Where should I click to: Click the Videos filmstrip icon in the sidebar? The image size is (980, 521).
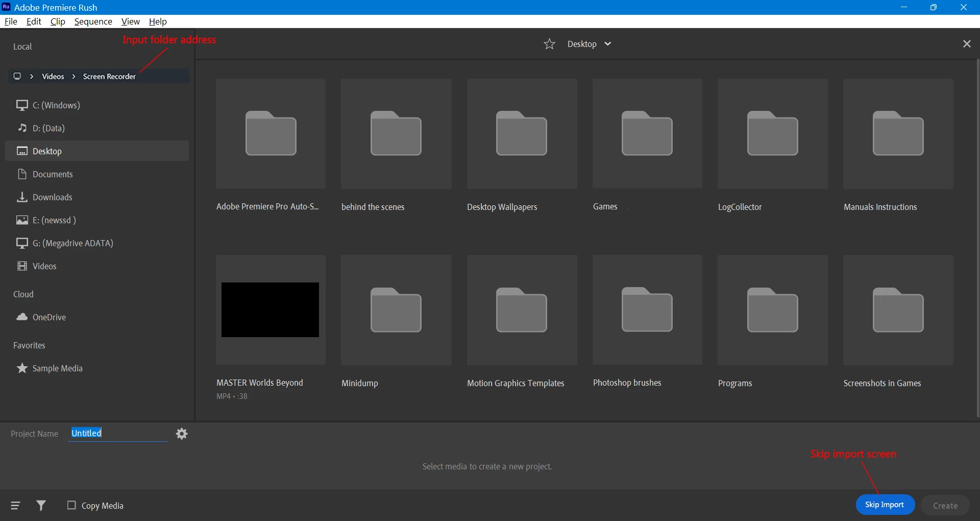(22, 266)
